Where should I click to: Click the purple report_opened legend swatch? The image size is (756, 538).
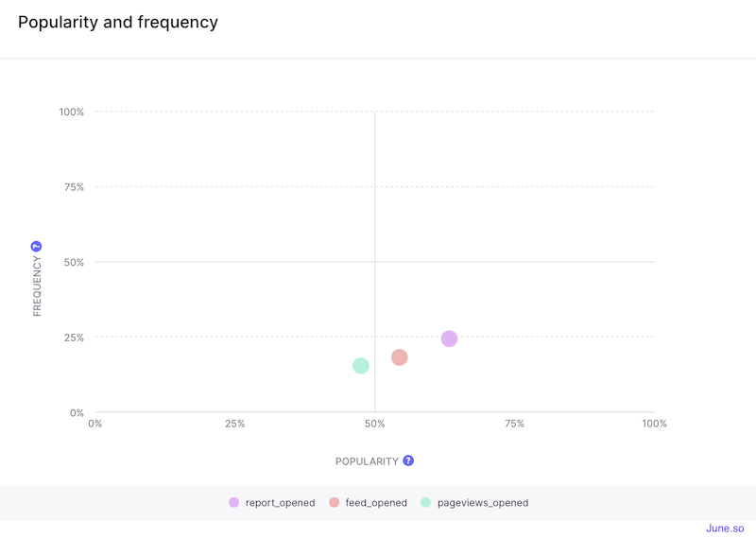[x=233, y=502]
